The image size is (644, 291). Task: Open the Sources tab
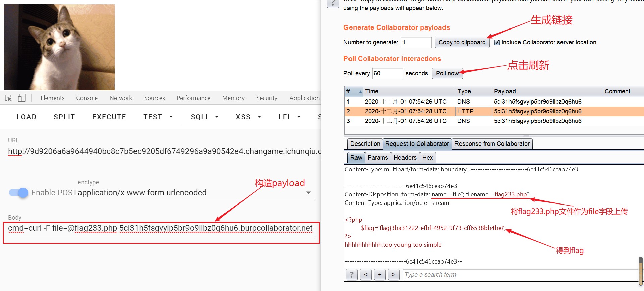tap(155, 98)
